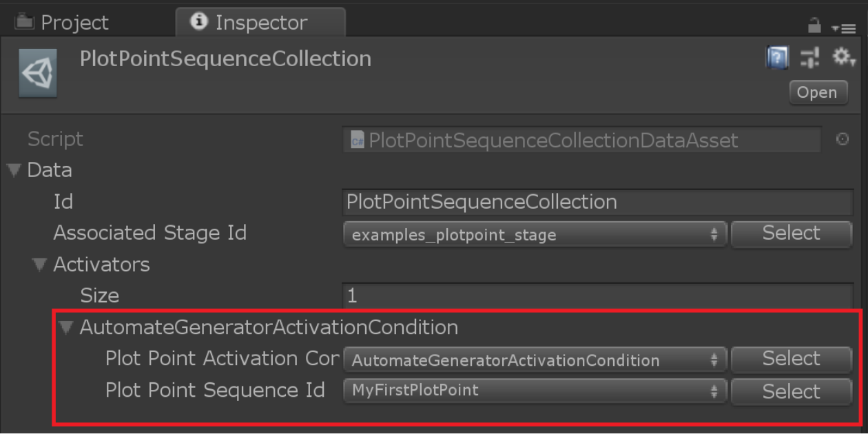Click the Project tab folder icon
The height and width of the screenshot is (434, 868).
pos(24,22)
